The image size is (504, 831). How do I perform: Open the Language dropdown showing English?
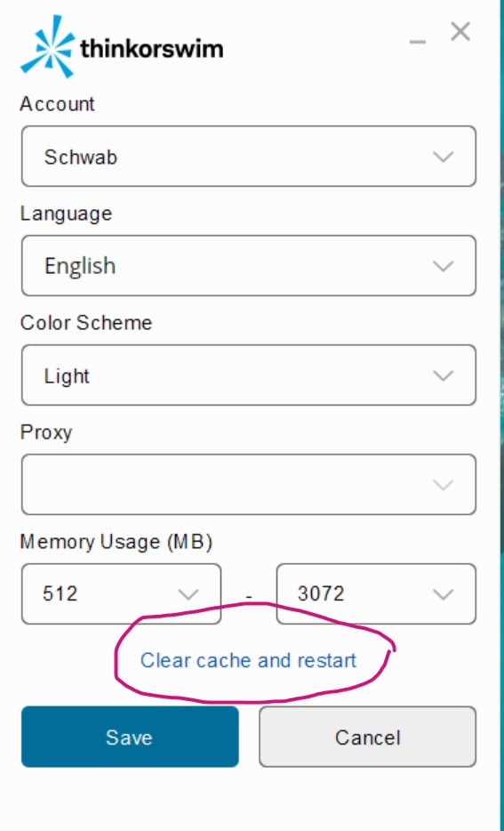tap(249, 265)
